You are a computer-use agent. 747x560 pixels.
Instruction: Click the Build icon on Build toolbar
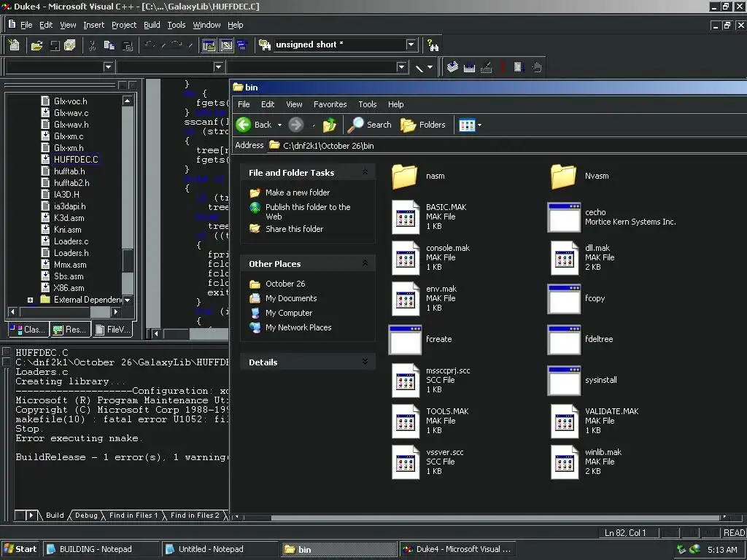469,67
